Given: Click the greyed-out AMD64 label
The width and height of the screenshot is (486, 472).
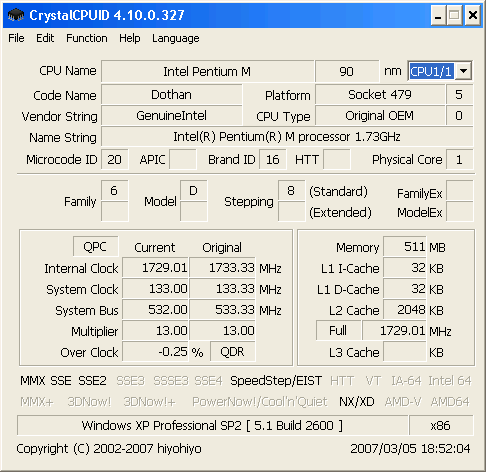Looking at the screenshot, I should tap(450, 402).
